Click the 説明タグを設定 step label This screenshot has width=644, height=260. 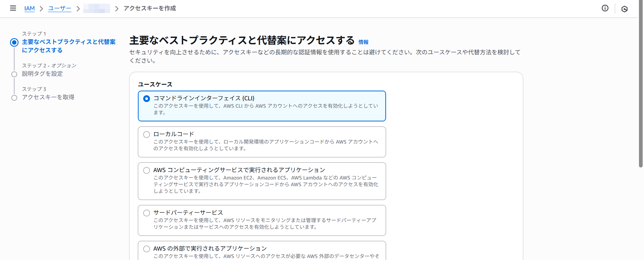42,74
